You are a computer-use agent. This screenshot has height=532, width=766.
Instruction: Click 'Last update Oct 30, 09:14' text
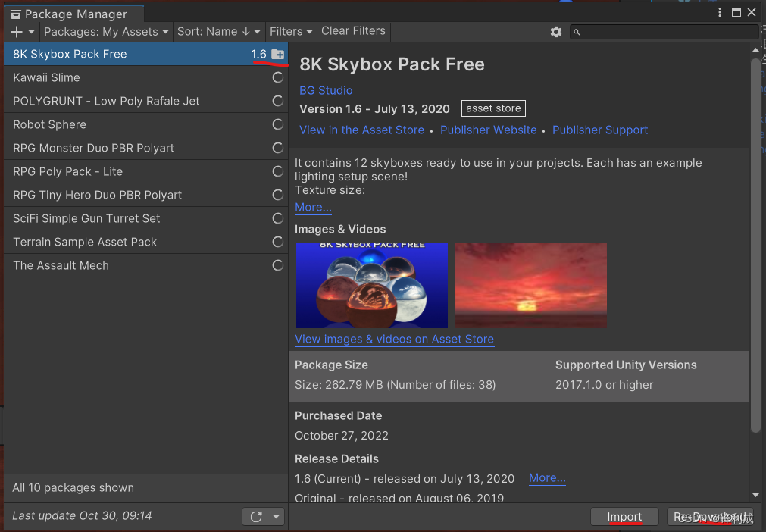[82, 516]
